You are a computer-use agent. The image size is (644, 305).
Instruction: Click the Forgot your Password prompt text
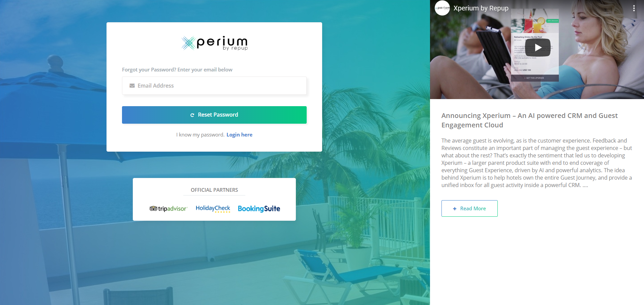point(177,70)
